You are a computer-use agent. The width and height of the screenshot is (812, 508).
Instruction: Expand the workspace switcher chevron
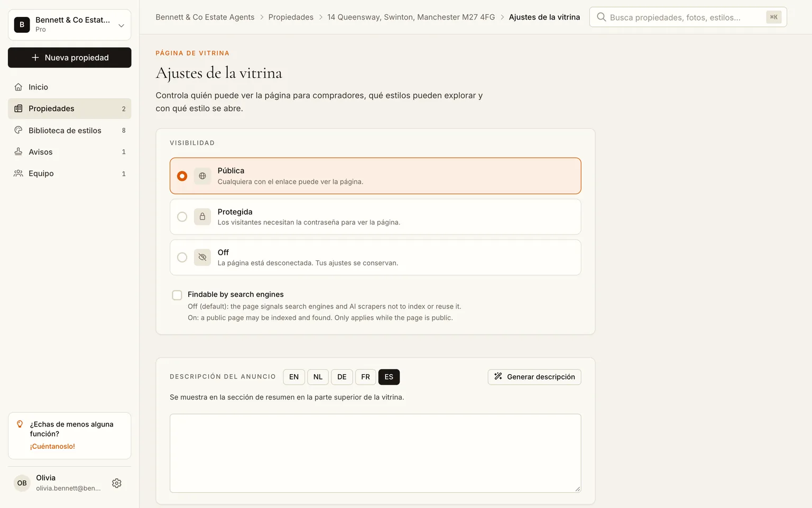tap(121, 25)
